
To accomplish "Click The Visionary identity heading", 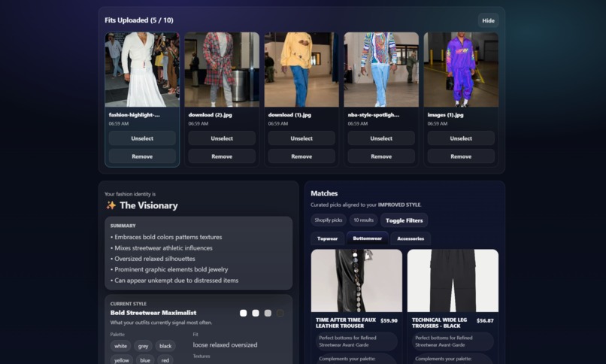I will pos(149,205).
